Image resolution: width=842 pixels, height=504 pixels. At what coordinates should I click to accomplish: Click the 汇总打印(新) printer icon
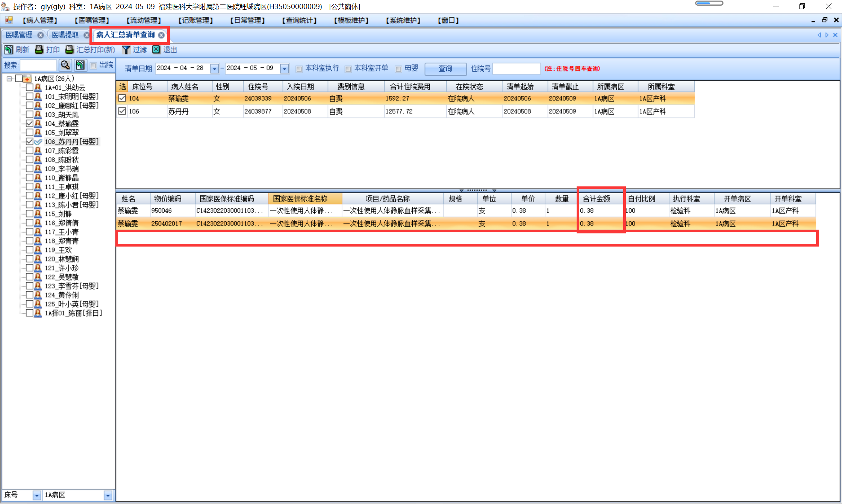70,50
